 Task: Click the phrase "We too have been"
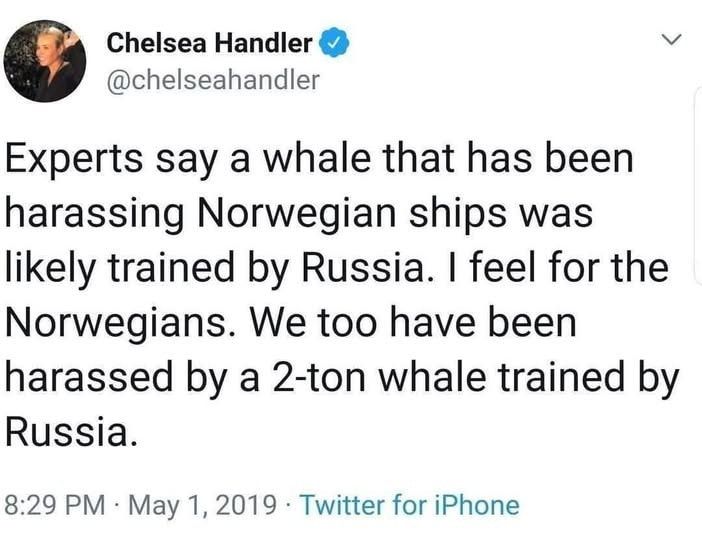point(413,322)
